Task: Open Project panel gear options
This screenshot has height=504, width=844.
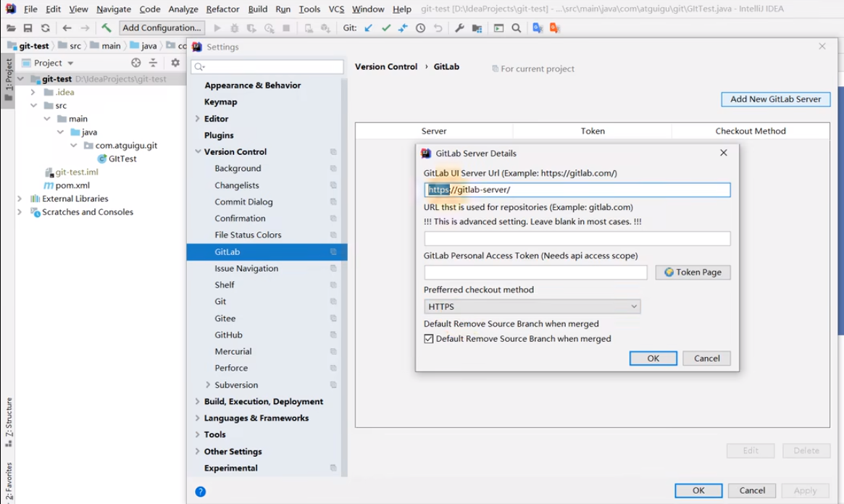Action: point(175,63)
